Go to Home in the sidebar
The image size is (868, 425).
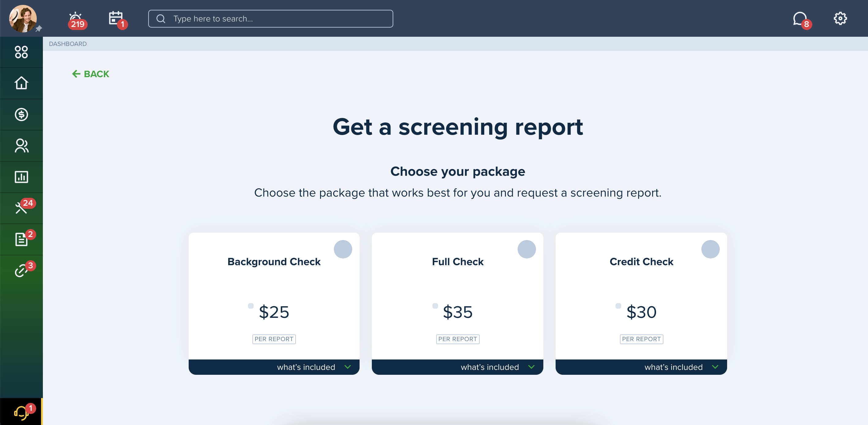(x=21, y=83)
